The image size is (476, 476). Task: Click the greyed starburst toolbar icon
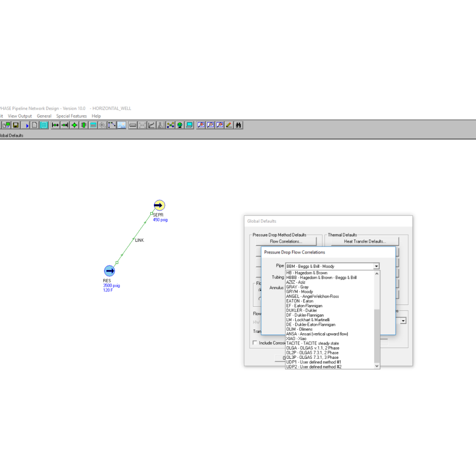[103, 125]
